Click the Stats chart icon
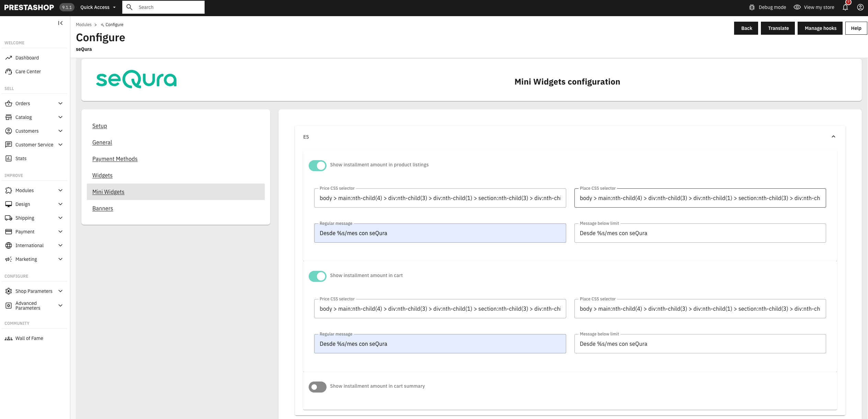Viewport: 868px width, 419px height. (x=9, y=158)
